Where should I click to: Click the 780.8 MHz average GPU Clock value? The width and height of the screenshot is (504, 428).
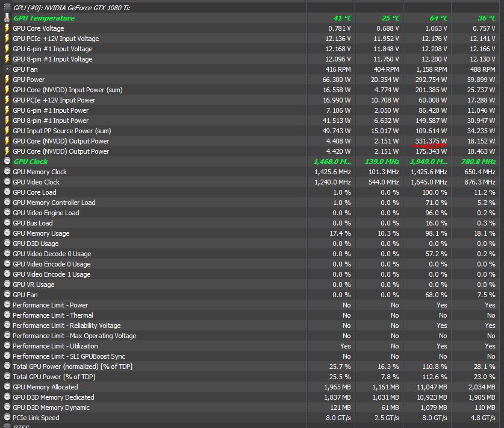tap(478, 162)
